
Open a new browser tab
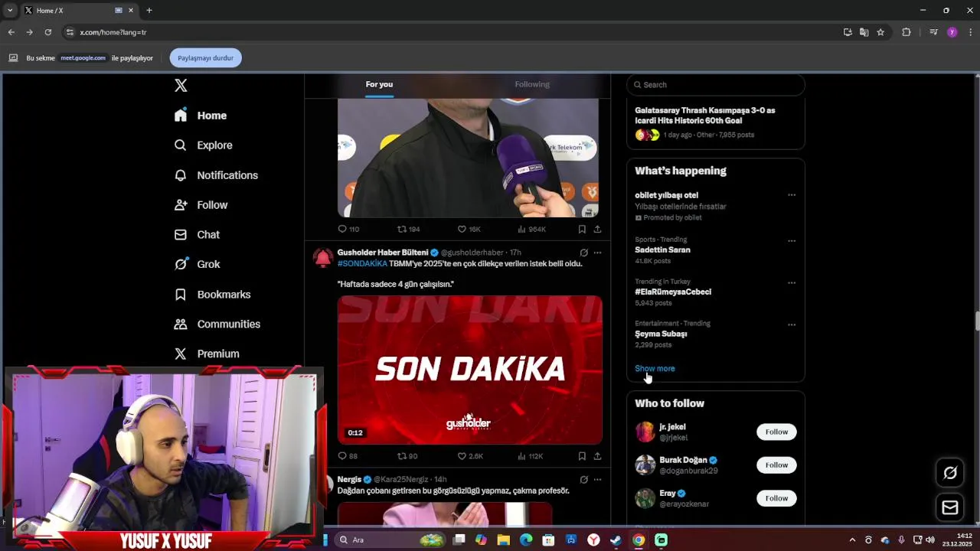pyautogui.click(x=149, y=11)
